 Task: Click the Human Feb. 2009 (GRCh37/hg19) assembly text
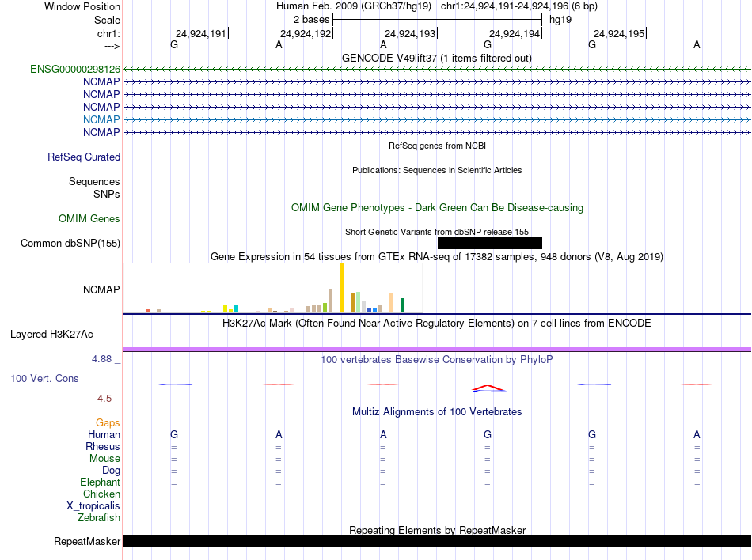[354, 6]
